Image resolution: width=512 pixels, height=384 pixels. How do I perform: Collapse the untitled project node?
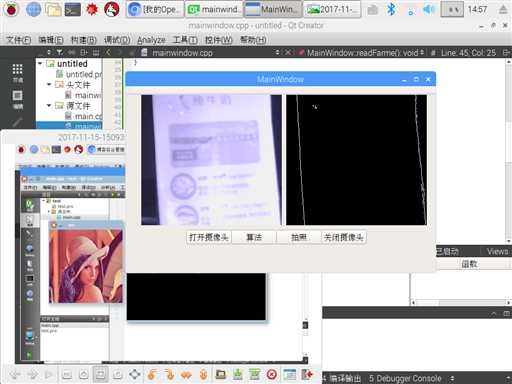[40, 63]
